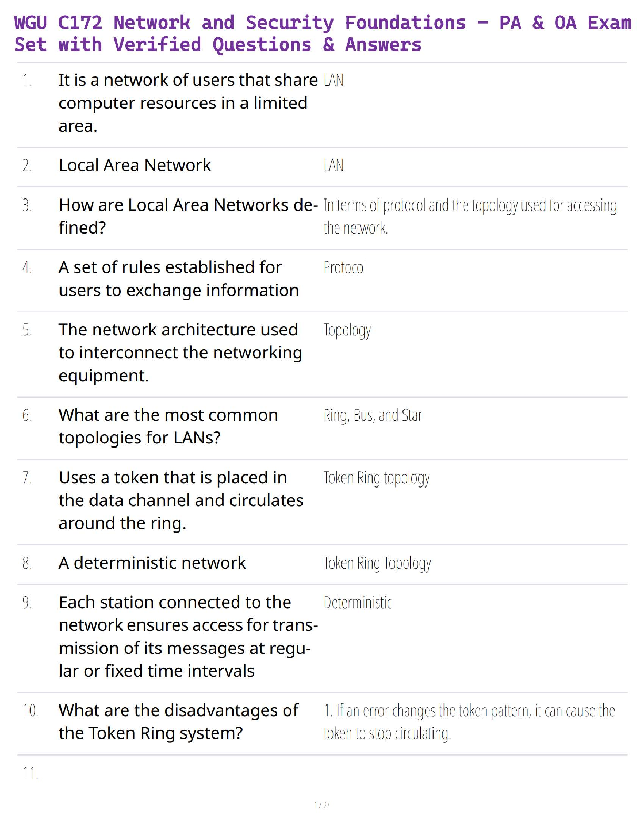
Task: Click the "LAN" answer in row 2
Action: click(334, 166)
